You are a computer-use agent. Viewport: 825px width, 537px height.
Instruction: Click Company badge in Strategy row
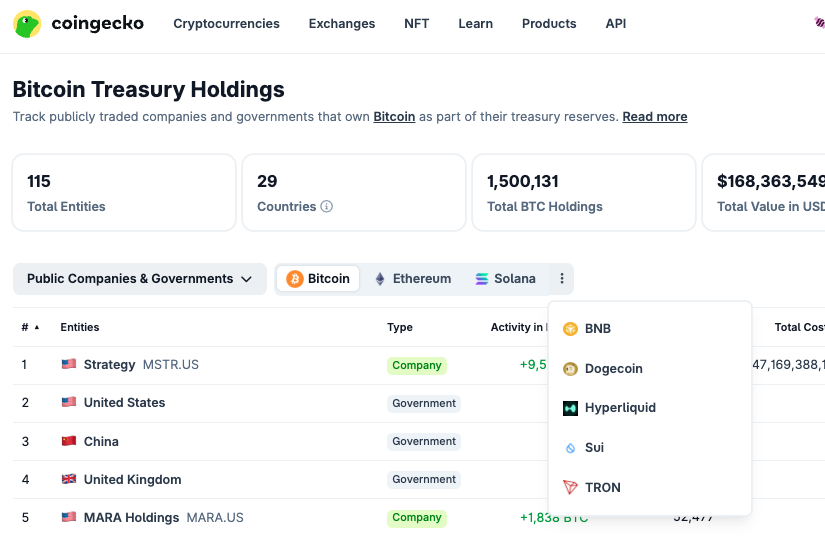pos(417,366)
